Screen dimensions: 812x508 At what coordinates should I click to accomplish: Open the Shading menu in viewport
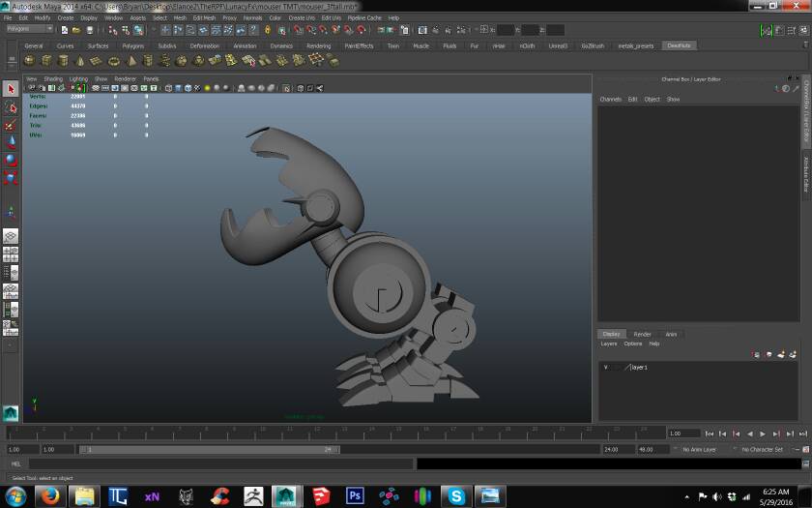tap(53, 78)
